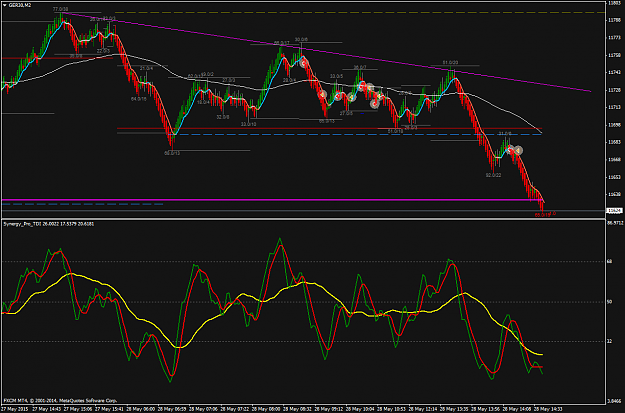Click the 11698 price scale label
625x413 pixels.
tap(613, 125)
